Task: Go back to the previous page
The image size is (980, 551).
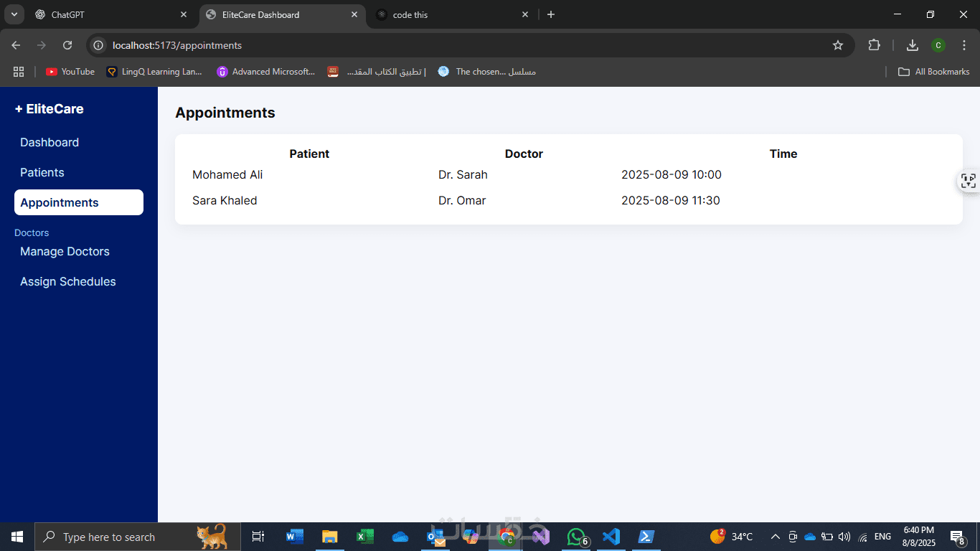Action: [x=16, y=45]
